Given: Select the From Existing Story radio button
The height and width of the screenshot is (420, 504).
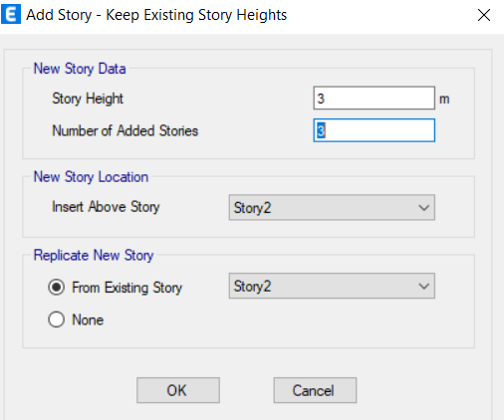Looking at the screenshot, I should click(56, 287).
